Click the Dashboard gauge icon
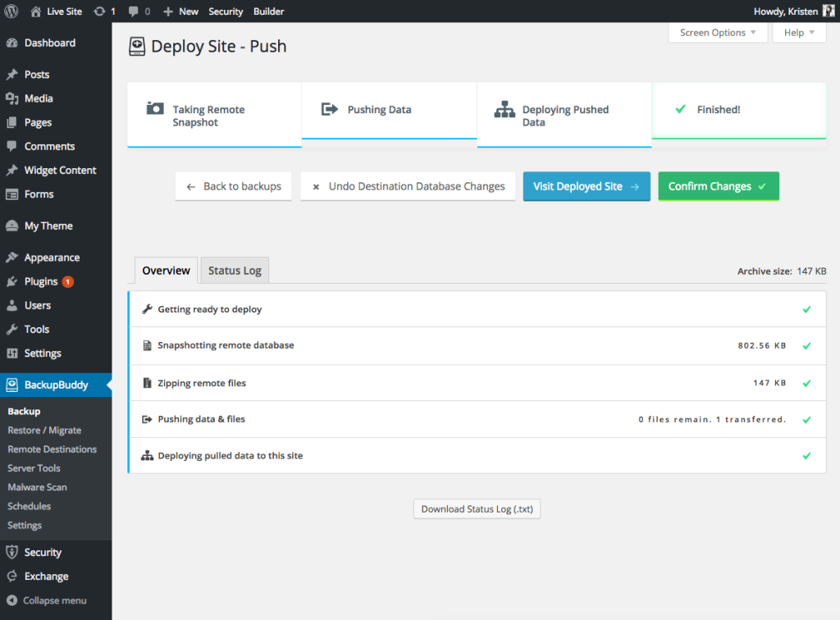 point(11,43)
